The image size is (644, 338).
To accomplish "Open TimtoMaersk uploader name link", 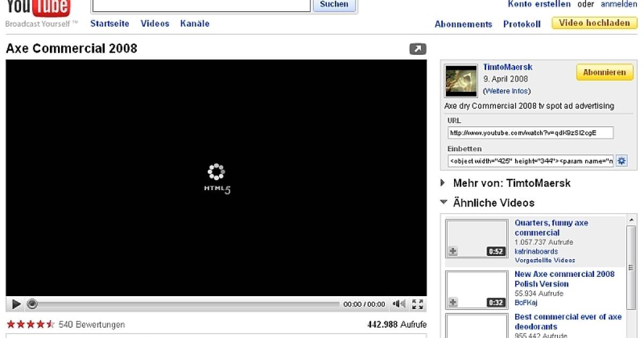I will (x=508, y=67).
